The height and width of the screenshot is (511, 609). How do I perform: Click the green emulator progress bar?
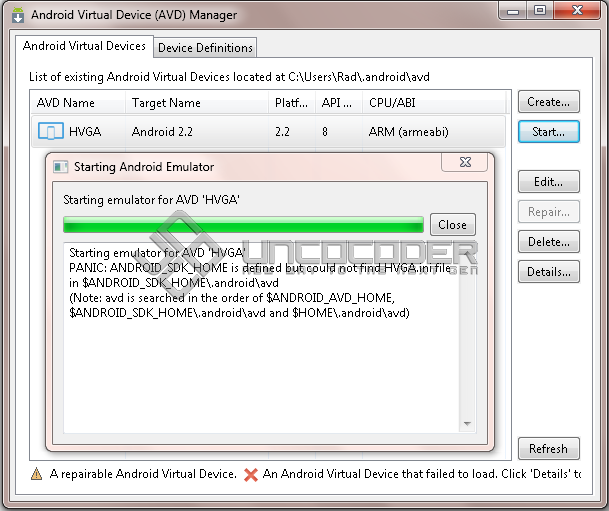[x=243, y=225]
